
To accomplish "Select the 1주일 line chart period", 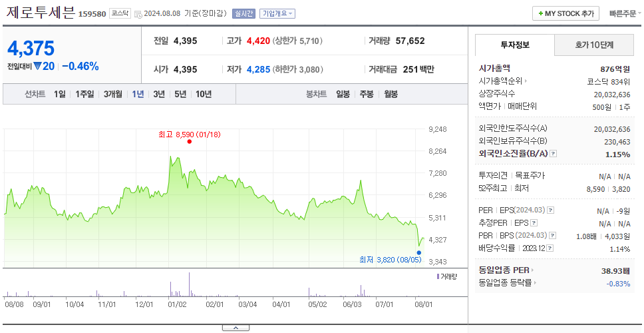I will 84,94.
